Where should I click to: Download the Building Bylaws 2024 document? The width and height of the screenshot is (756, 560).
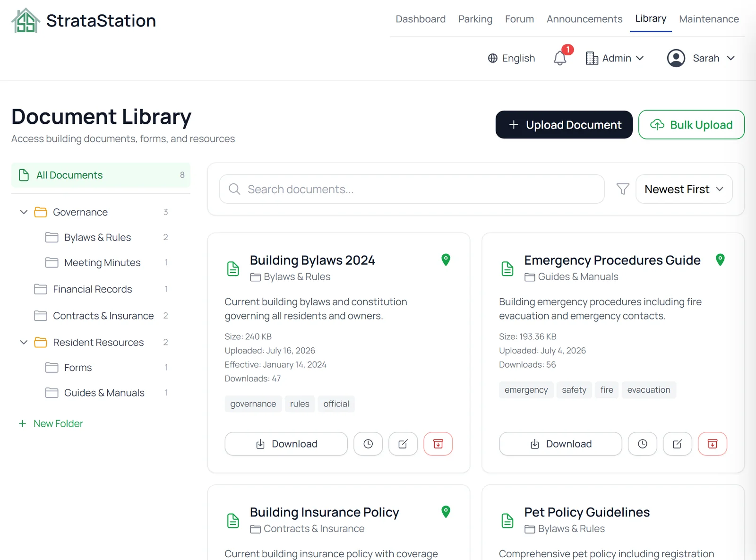[x=286, y=444]
